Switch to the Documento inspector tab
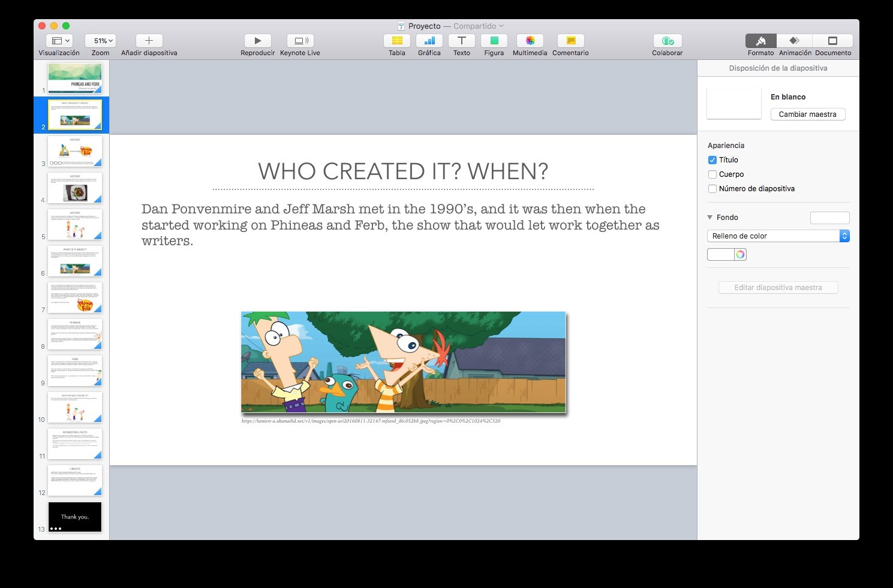This screenshot has height=588, width=893. pos(832,41)
